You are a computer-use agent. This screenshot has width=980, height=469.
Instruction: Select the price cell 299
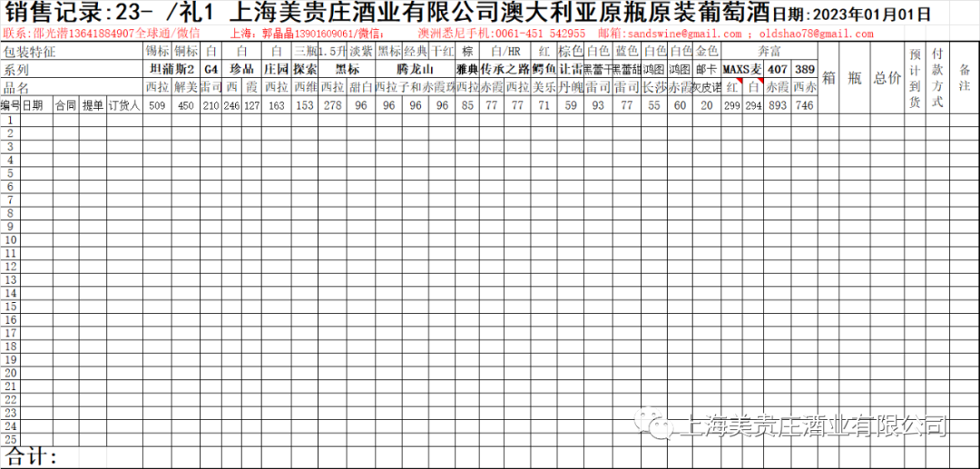(732, 105)
